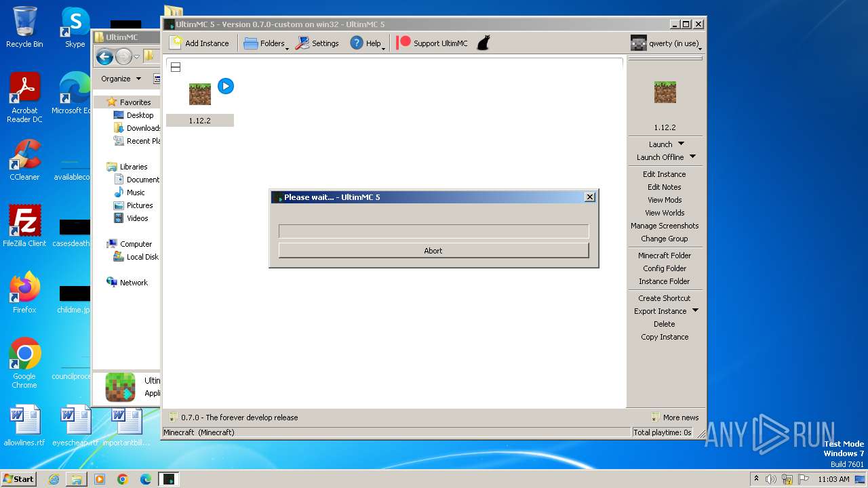Image resolution: width=868 pixels, height=488 pixels.
Task: Open Config Folder
Action: click(x=665, y=268)
